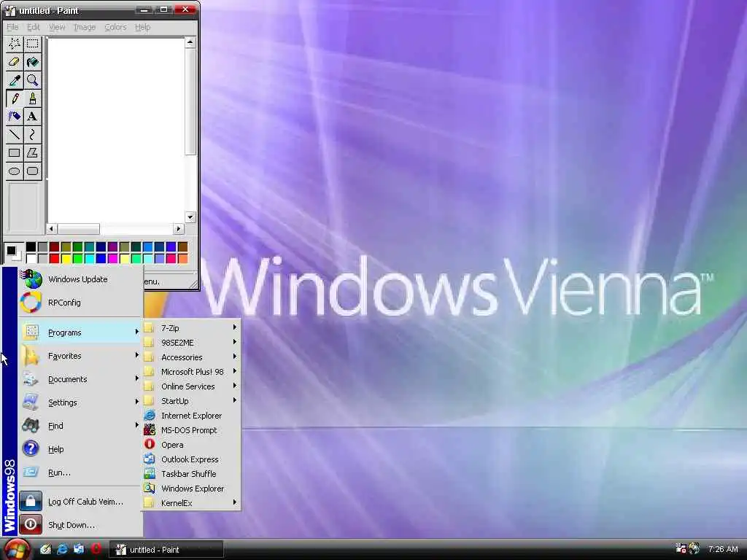
Task: Open the Help menu in Paint
Action: coord(142,27)
